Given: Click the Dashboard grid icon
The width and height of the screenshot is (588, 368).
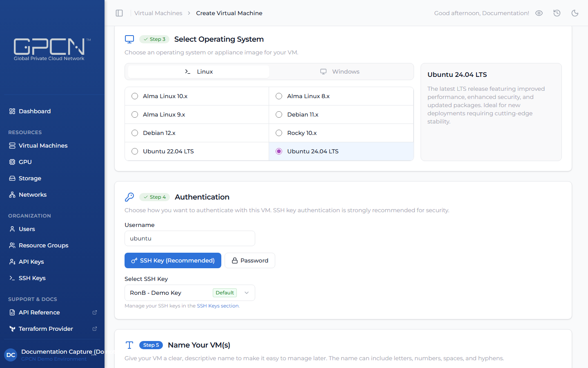Looking at the screenshot, I should [12, 111].
